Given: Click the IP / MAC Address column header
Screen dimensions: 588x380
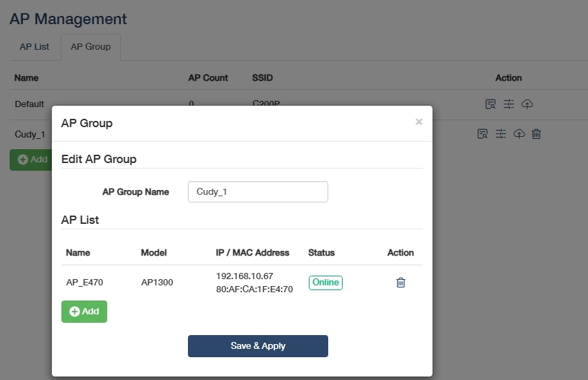Looking at the screenshot, I should [x=252, y=253].
